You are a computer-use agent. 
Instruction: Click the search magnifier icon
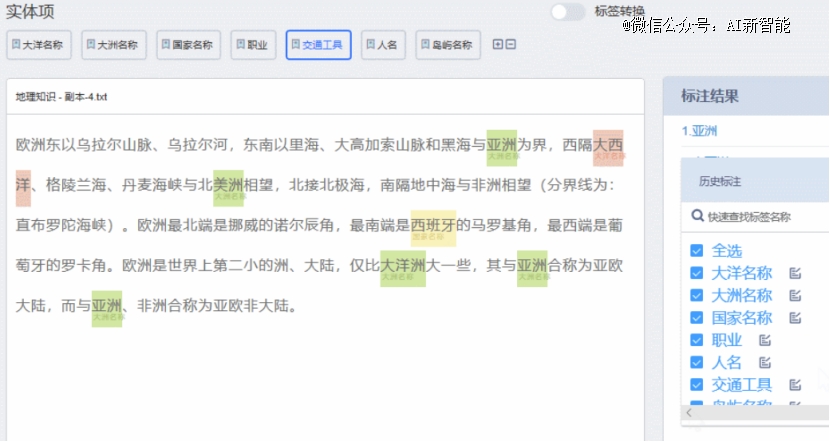point(698,216)
